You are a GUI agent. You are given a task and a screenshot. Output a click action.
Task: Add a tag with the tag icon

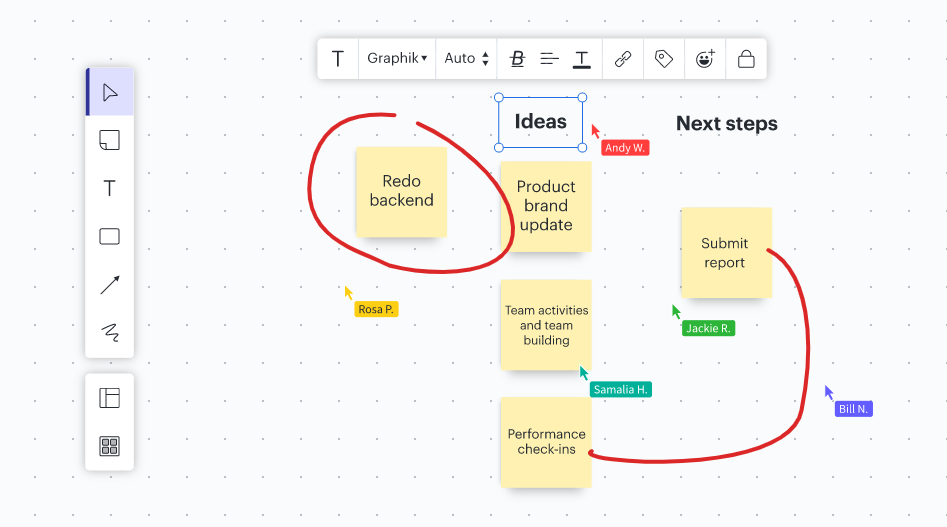(664, 59)
